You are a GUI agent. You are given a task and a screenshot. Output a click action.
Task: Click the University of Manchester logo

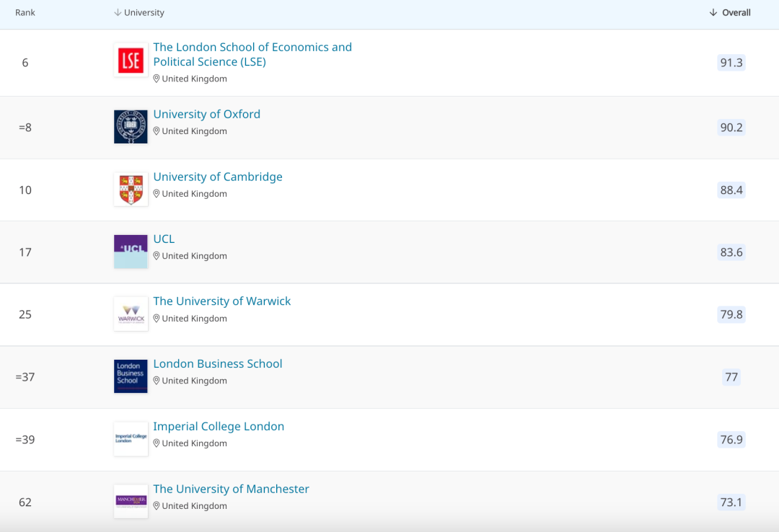[131, 501]
